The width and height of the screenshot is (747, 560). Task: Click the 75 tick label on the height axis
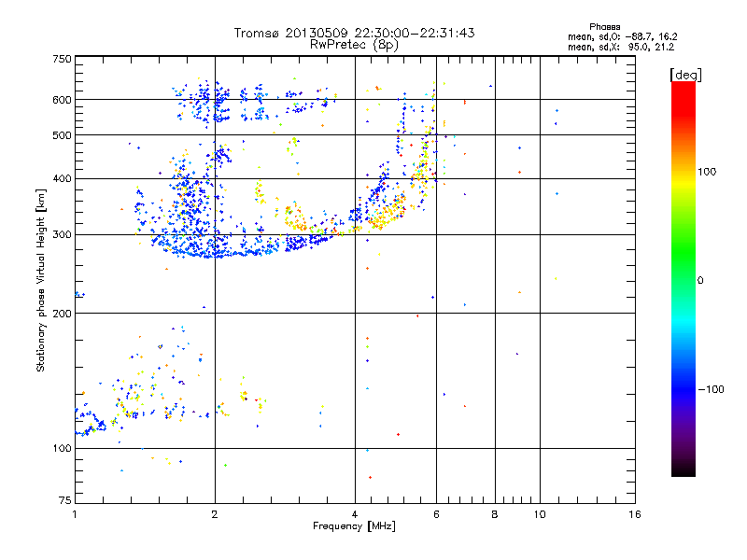65,500
